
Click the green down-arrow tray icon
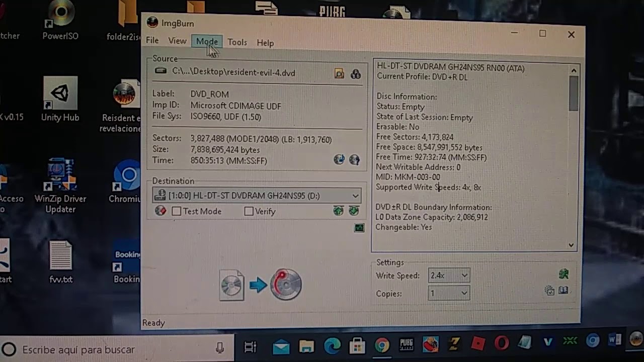point(354,211)
